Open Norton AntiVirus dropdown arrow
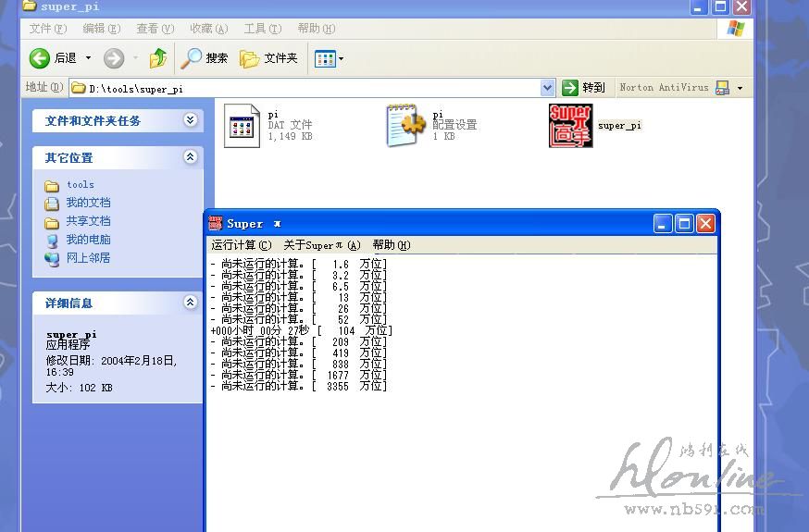This screenshot has width=809, height=532. coord(740,88)
